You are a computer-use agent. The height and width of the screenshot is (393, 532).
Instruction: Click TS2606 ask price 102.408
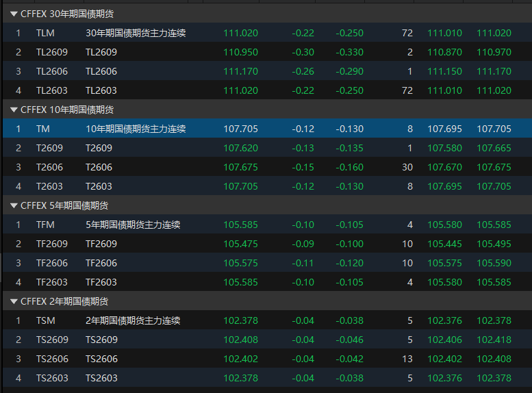tap(494, 359)
